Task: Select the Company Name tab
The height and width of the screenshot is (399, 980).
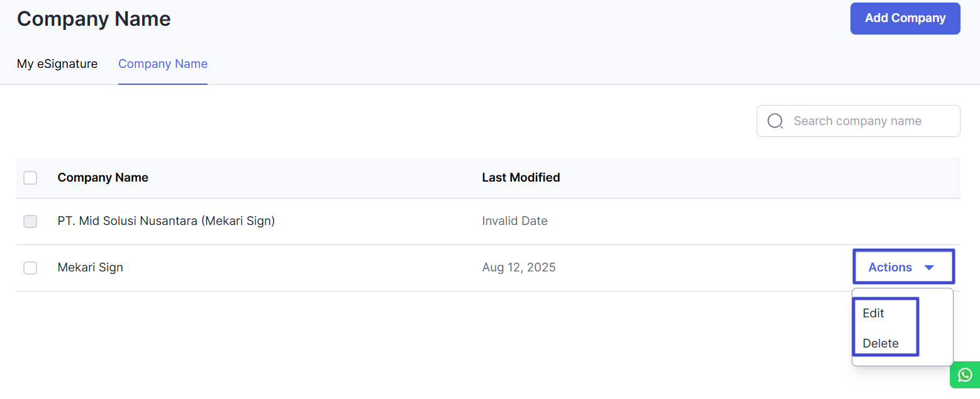Action: coord(163,64)
